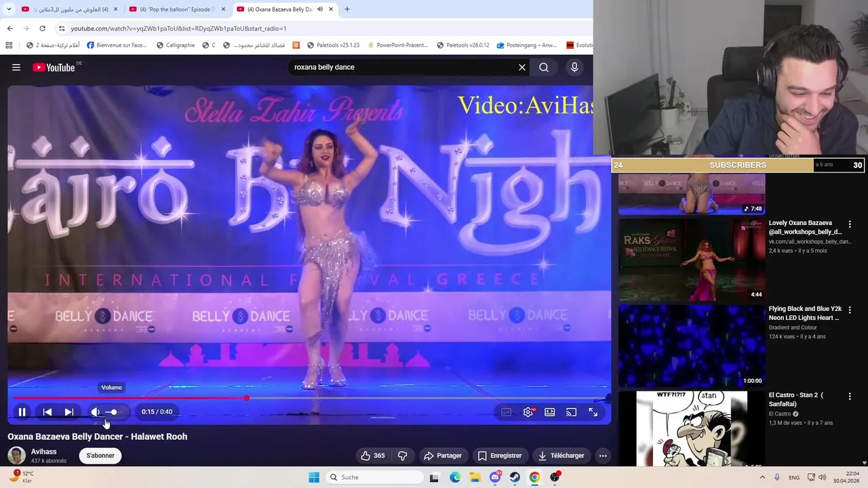Pause the video with the pause button
The height and width of the screenshot is (488, 868).
(x=22, y=411)
